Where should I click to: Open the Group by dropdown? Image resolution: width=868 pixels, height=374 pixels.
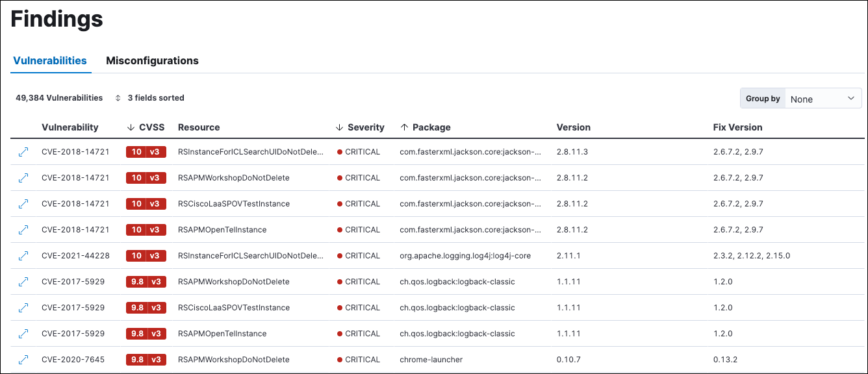tap(822, 98)
